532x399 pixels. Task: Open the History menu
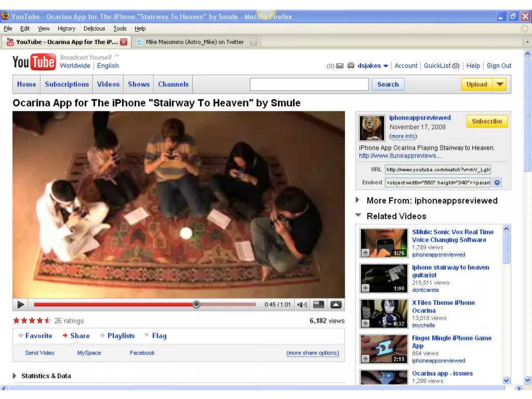click(66, 29)
